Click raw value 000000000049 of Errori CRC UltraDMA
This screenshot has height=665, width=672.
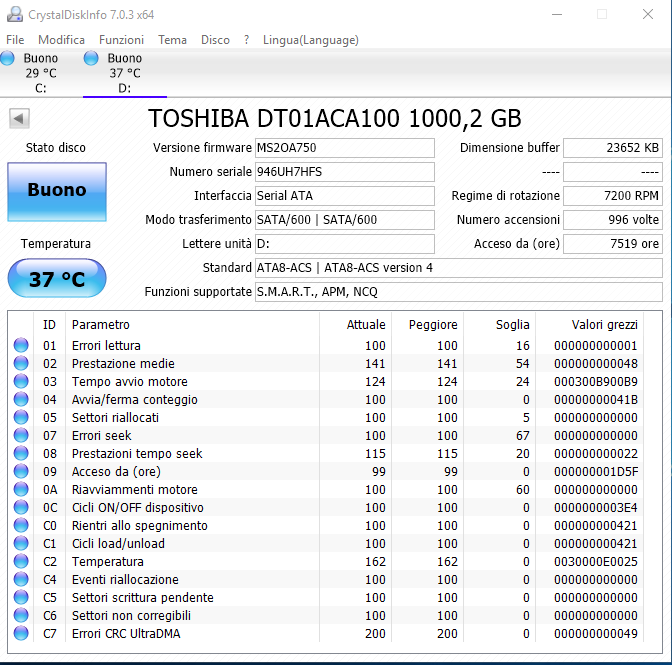pyautogui.click(x=596, y=633)
